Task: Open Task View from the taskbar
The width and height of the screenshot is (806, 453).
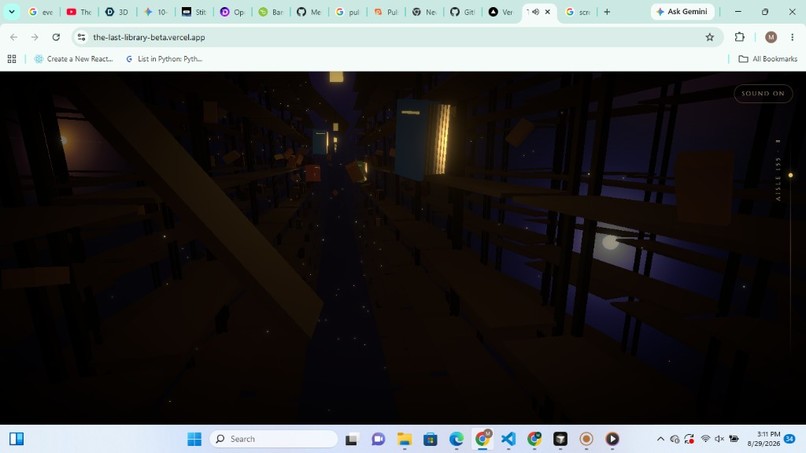Action: point(352,439)
